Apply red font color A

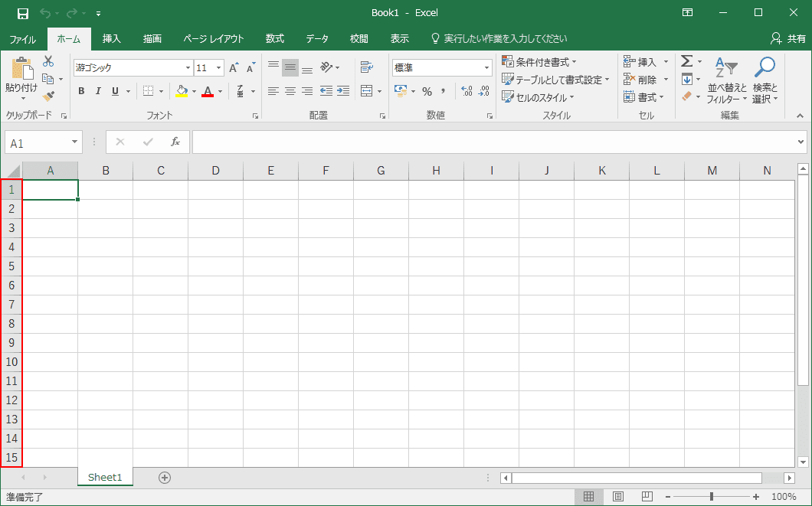pyautogui.click(x=208, y=92)
